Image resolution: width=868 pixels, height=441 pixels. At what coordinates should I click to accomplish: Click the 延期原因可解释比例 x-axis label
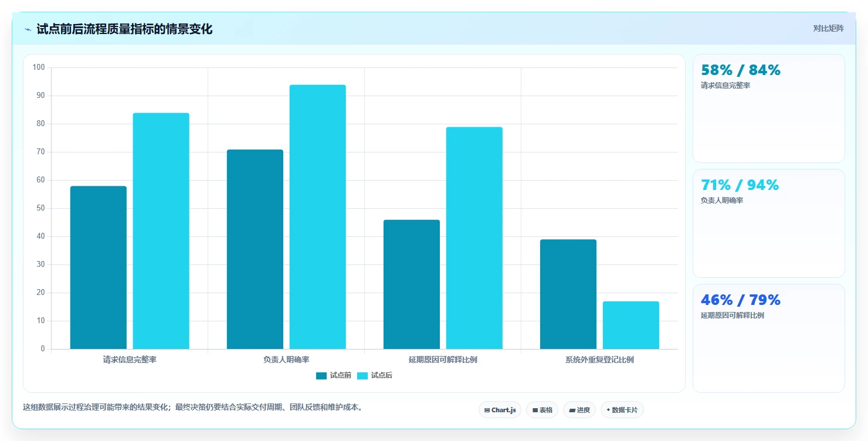(x=443, y=359)
